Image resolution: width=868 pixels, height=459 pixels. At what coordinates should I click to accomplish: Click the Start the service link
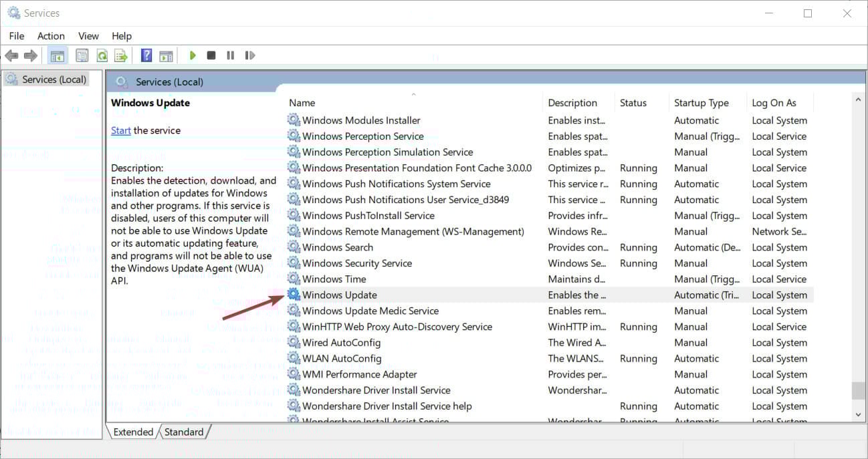tap(121, 130)
